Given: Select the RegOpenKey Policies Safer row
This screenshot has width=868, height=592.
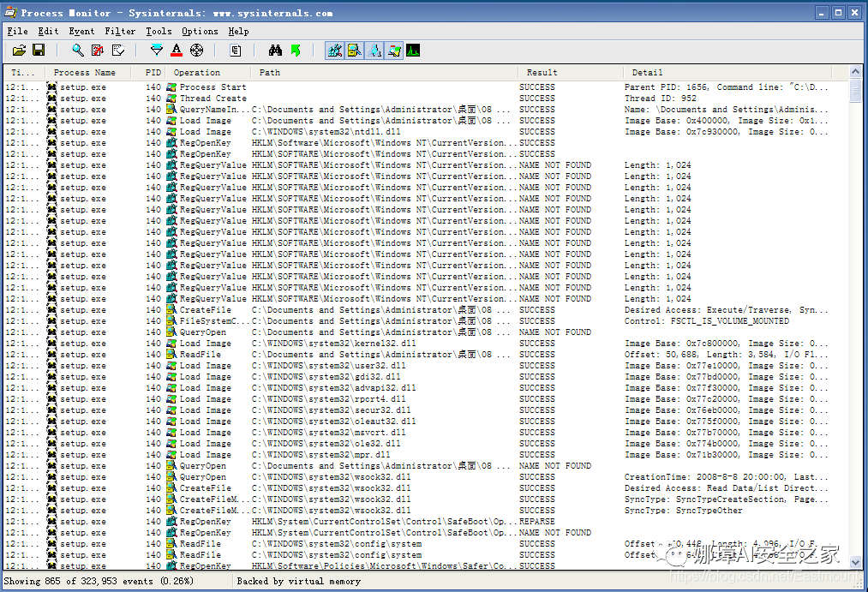Looking at the screenshot, I should 426,565.
